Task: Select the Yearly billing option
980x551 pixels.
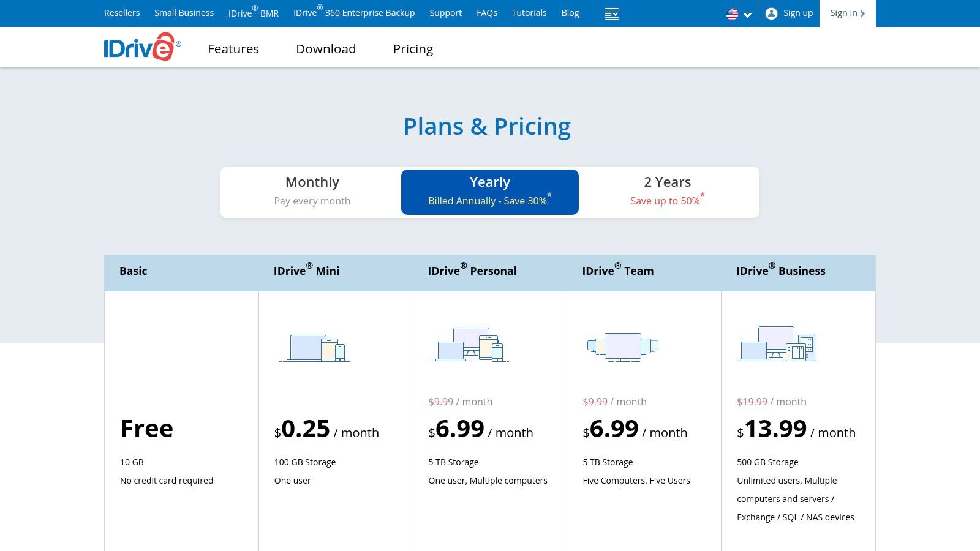Action: point(490,192)
